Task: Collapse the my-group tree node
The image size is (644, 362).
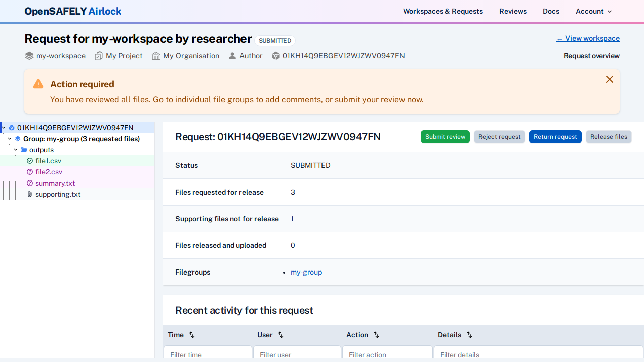Action: coord(10,139)
